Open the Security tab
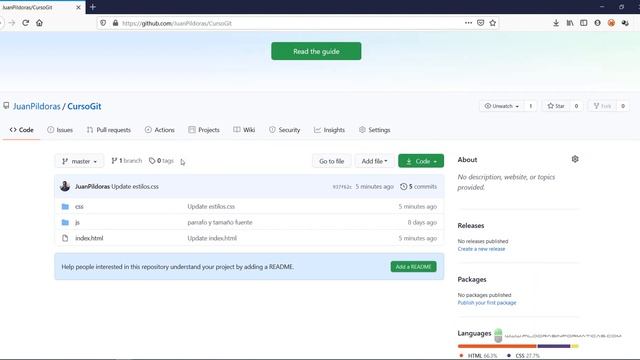This screenshot has width=640, height=360. coord(284,130)
